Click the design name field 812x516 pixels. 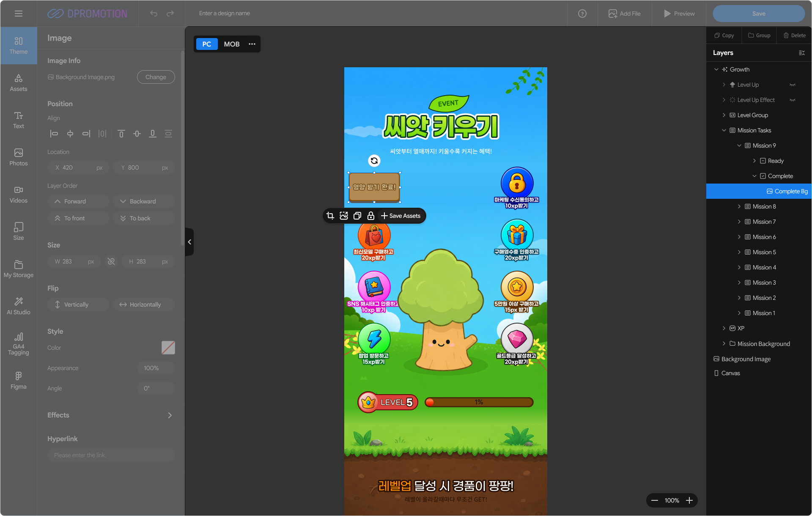(224, 14)
